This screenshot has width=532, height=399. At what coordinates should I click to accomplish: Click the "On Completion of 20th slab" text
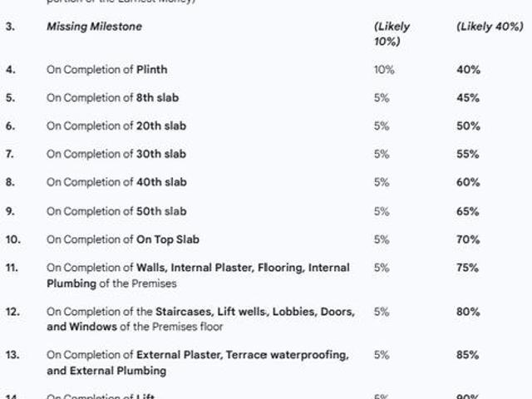pyautogui.click(x=116, y=126)
